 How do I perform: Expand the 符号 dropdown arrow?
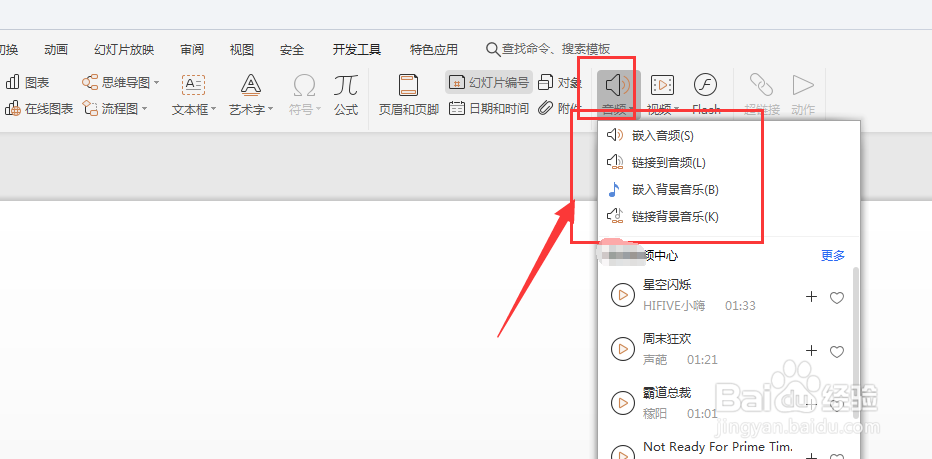pos(319,109)
